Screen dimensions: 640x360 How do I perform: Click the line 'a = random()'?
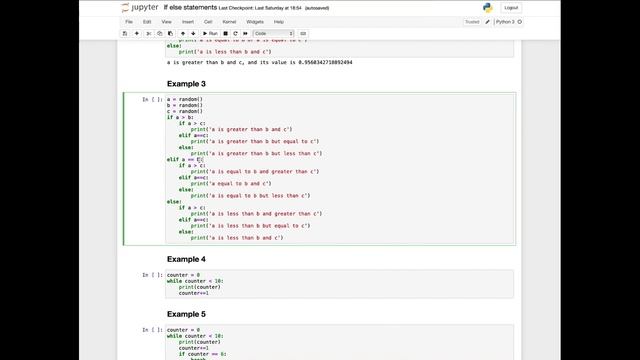[184, 99]
